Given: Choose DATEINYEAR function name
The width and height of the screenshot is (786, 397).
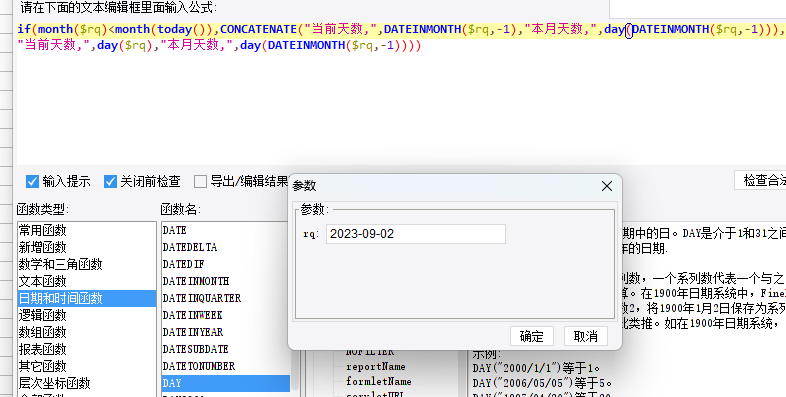Looking at the screenshot, I should [225, 332].
